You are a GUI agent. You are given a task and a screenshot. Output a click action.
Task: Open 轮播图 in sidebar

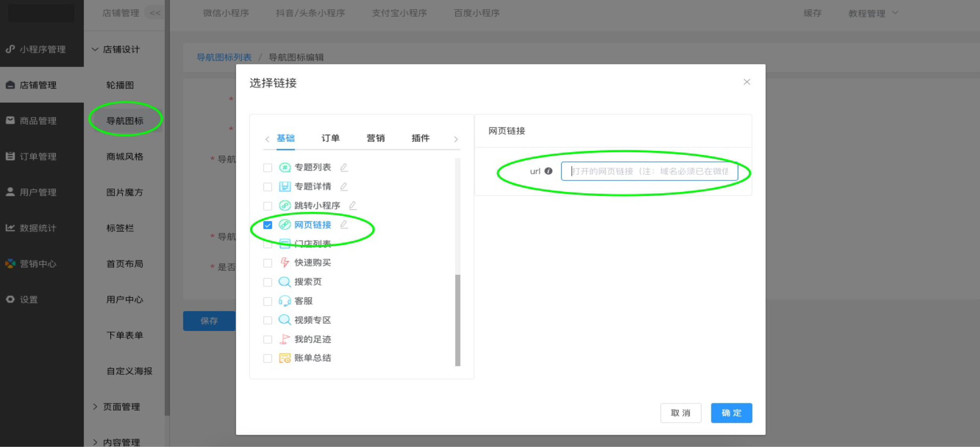(120, 85)
